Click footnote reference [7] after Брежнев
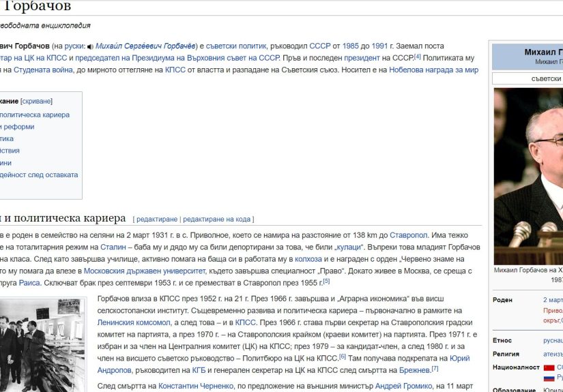Screen dimensions: 563x392 (435, 369)
